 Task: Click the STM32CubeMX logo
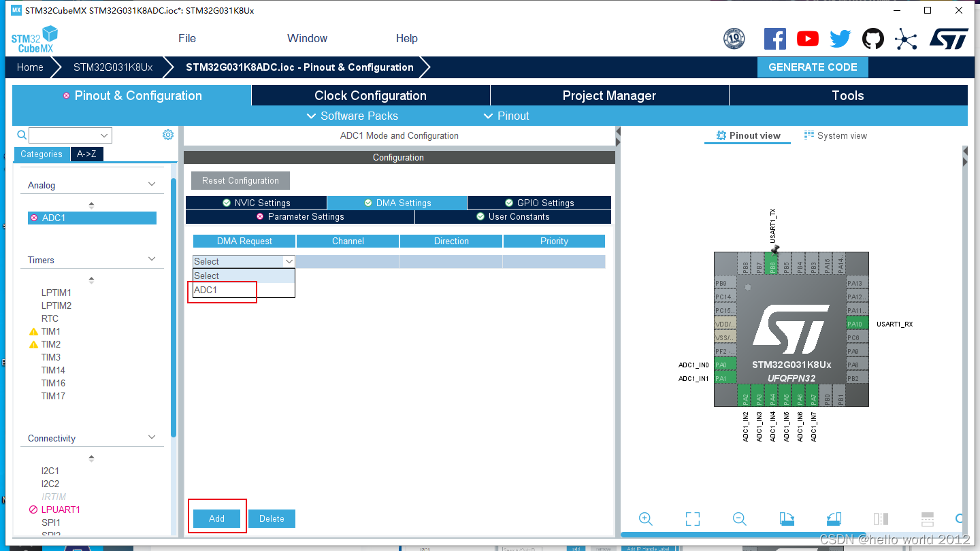[x=34, y=39]
